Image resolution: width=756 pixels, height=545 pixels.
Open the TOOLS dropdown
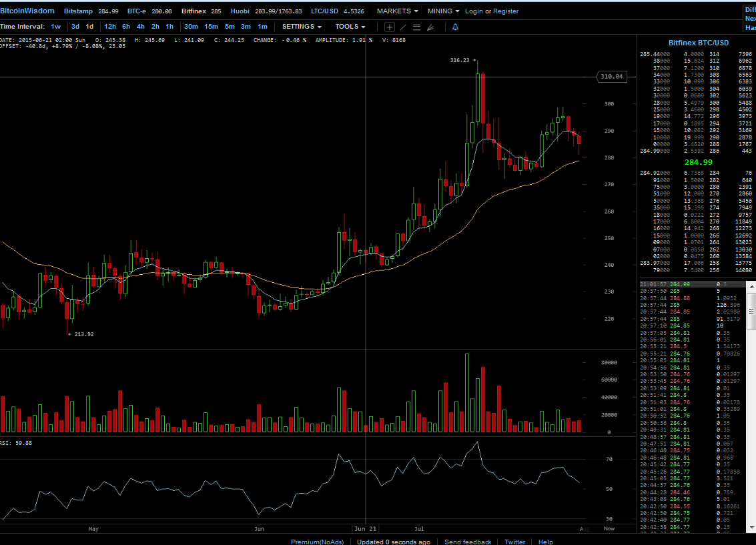(x=350, y=27)
